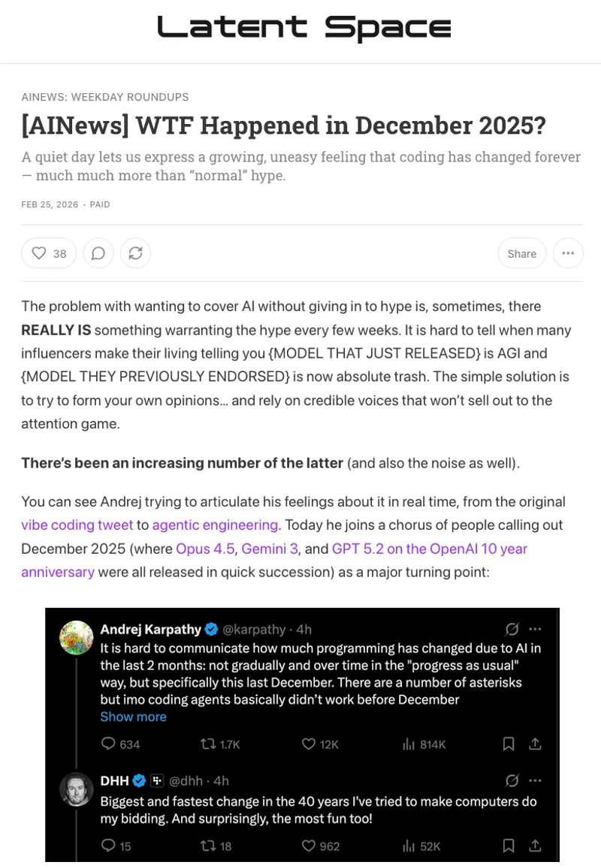Image resolution: width=601 pixels, height=868 pixels.
Task: Bookmark Karpathy's tweet
Action: pyautogui.click(x=509, y=744)
